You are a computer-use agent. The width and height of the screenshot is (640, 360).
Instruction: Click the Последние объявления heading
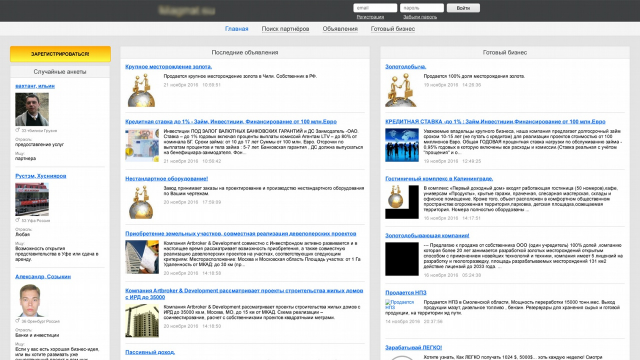[245, 53]
